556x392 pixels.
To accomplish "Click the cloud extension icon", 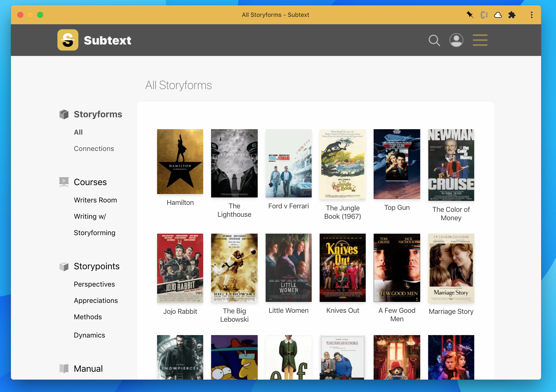I will coord(498,15).
